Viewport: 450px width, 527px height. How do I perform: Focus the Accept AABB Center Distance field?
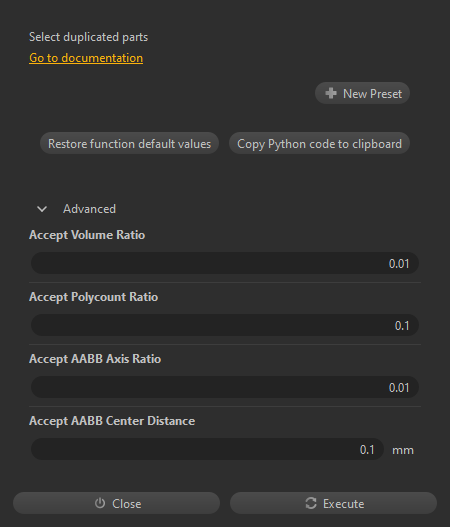coord(207,449)
